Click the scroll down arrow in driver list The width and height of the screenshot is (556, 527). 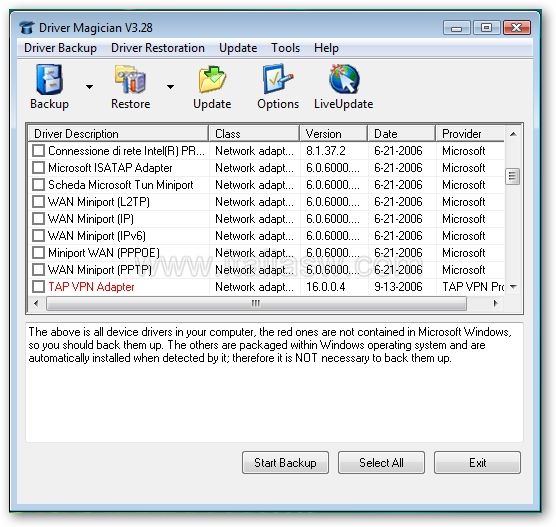coord(513,287)
